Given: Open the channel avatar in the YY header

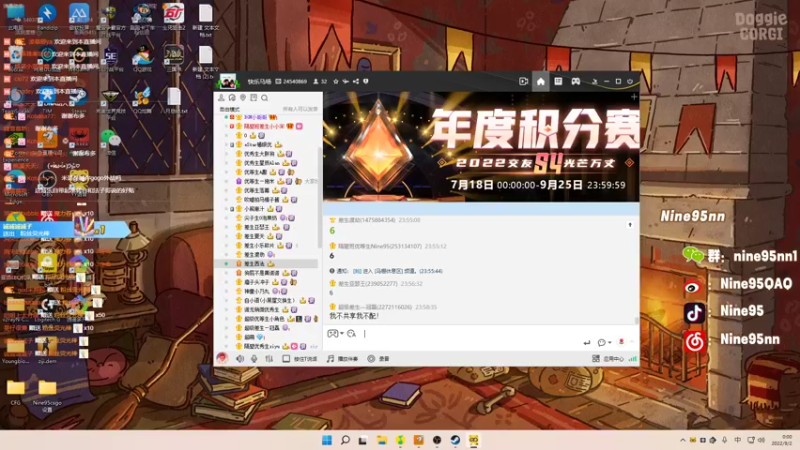Looking at the screenshot, I should pos(228,82).
